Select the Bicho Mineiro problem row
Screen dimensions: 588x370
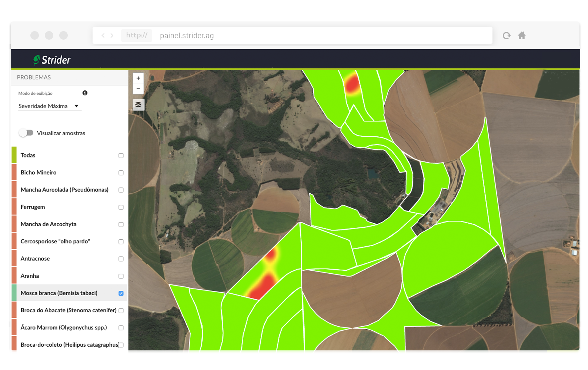pos(70,173)
